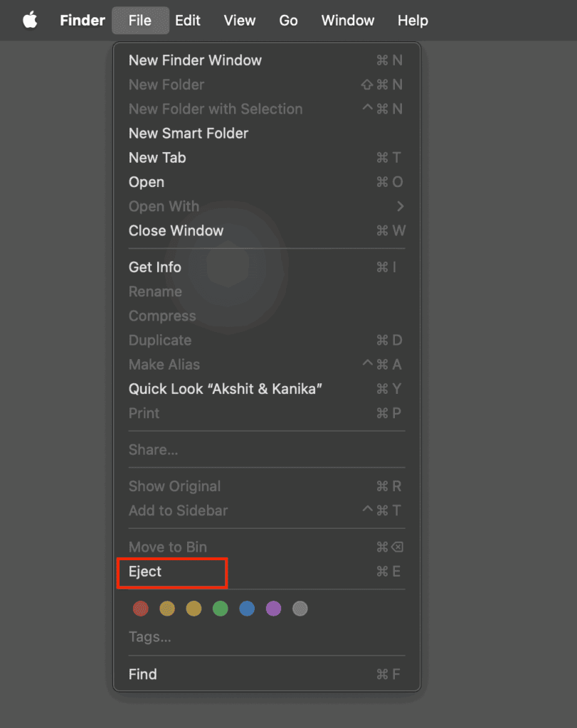Open the Edit menu
The image size is (577, 728).
[x=187, y=20]
